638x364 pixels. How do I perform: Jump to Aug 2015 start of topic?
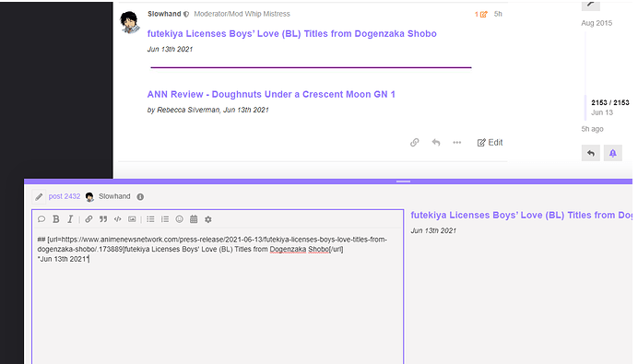click(597, 23)
